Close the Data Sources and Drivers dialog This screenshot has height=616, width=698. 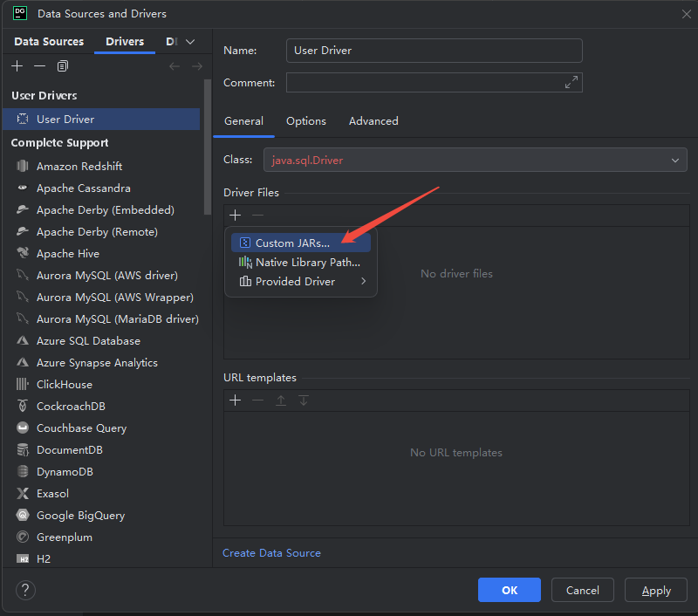[686, 14]
